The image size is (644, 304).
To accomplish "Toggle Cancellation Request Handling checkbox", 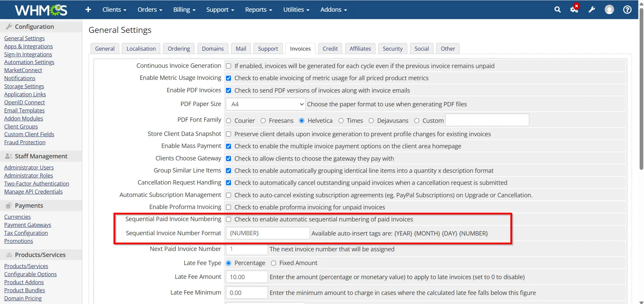I will [229, 183].
